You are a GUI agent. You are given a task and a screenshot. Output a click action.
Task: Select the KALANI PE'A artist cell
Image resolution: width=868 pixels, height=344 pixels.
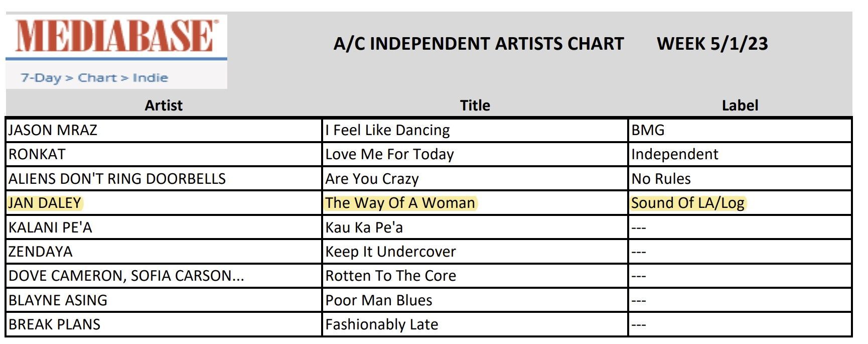50,227
